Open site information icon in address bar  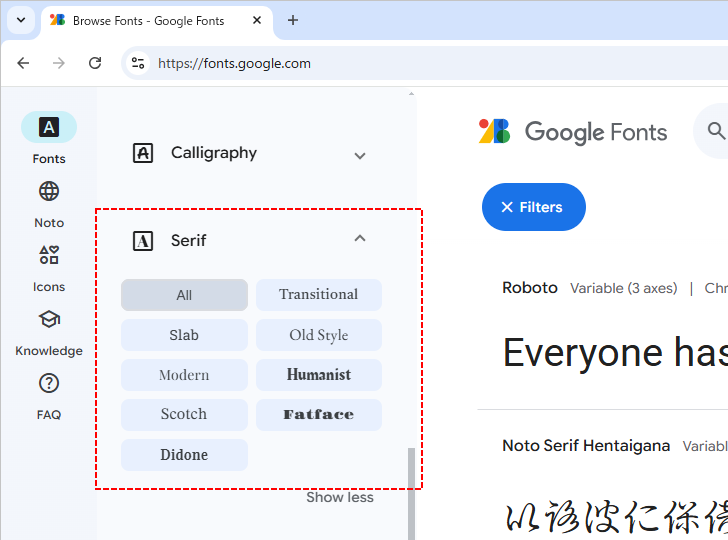coord(138,63)
